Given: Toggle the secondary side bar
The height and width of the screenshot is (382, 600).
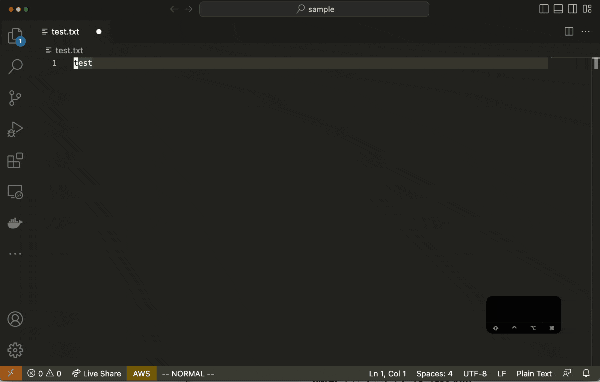Looking at the screenshot, I should tap(572, 9).
